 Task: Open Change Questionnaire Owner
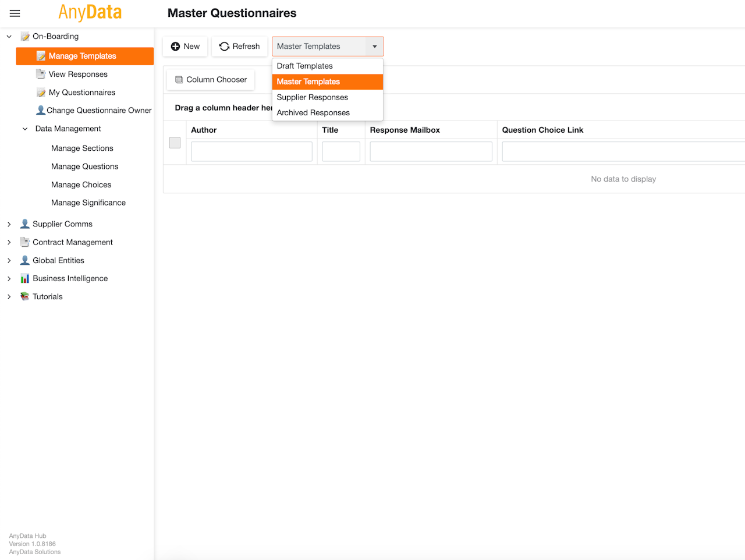tap(99, 110)
